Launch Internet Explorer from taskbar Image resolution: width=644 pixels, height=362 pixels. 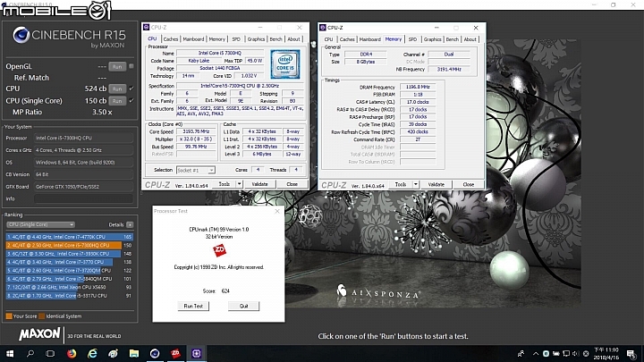click(x=92, y=353)
